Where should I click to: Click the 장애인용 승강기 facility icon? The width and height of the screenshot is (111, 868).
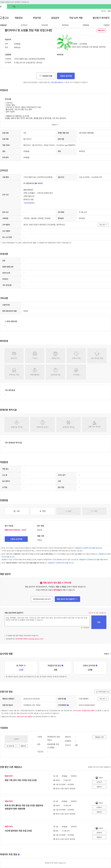click(x=42, y=425)
